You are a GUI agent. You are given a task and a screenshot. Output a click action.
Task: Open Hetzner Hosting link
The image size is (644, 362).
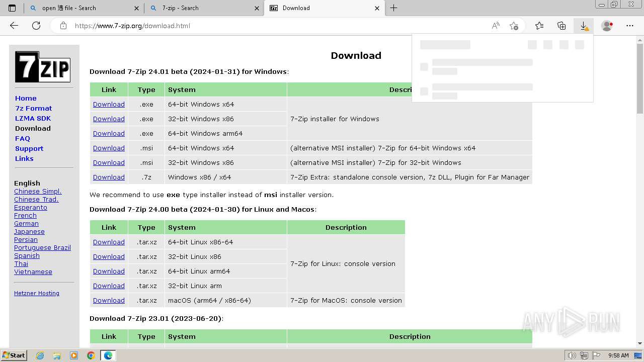point(37,293)
